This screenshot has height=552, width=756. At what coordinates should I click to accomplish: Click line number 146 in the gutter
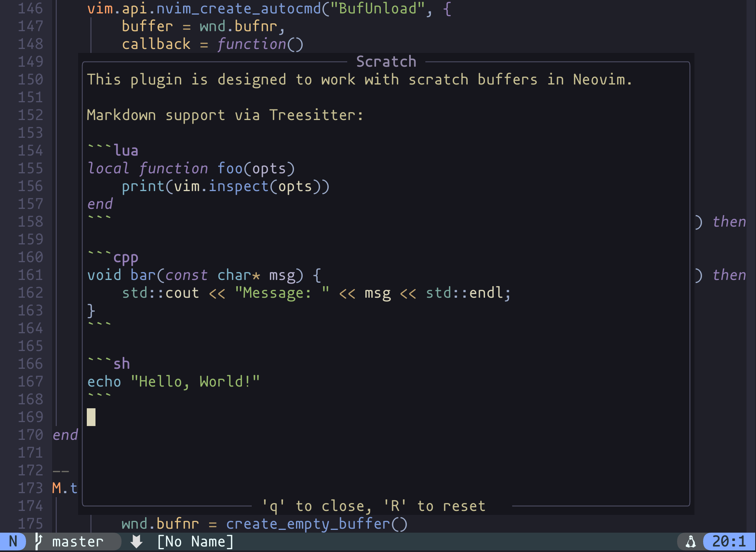click(x=30, y=8)
